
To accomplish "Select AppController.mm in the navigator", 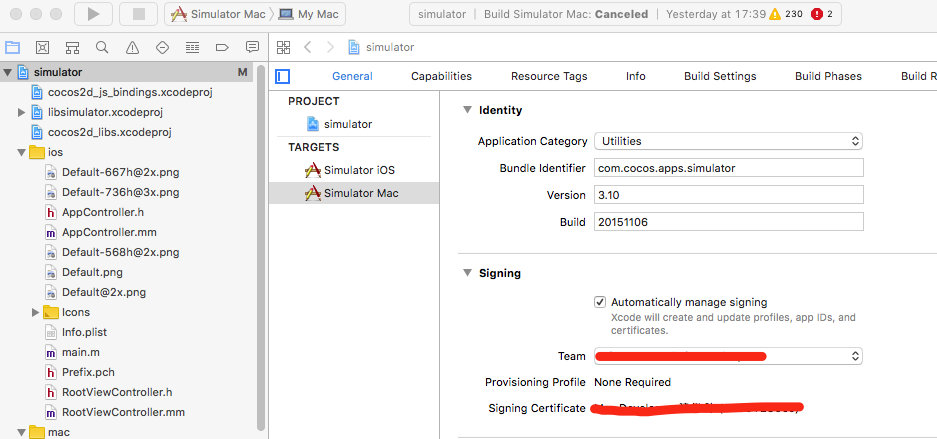I will 108,232.
